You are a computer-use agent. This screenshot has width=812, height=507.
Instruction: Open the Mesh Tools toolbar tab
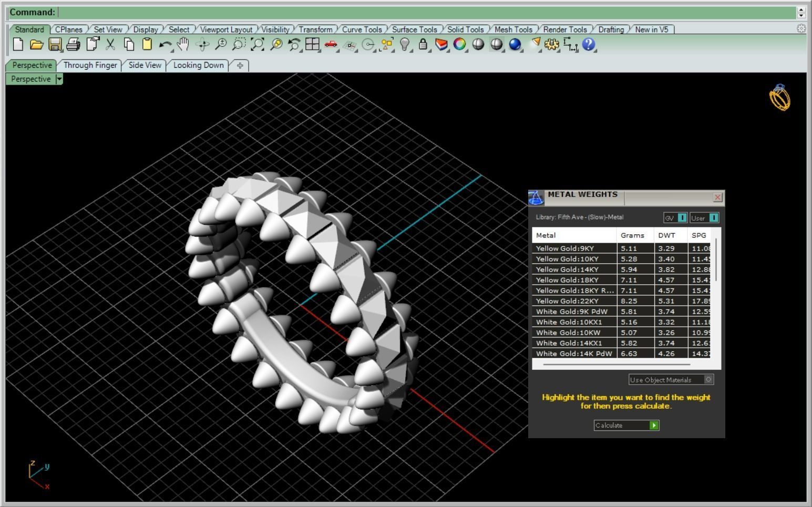[x=513, y=29]
